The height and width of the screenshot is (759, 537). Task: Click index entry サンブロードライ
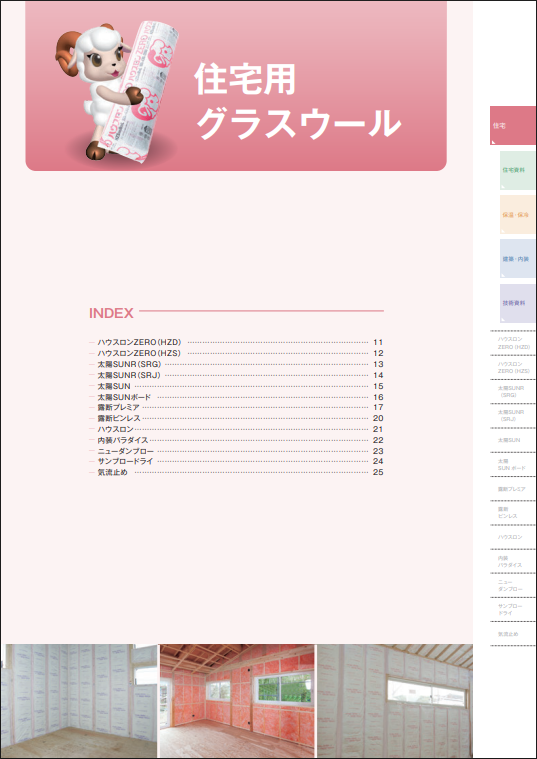pos(236,461)
